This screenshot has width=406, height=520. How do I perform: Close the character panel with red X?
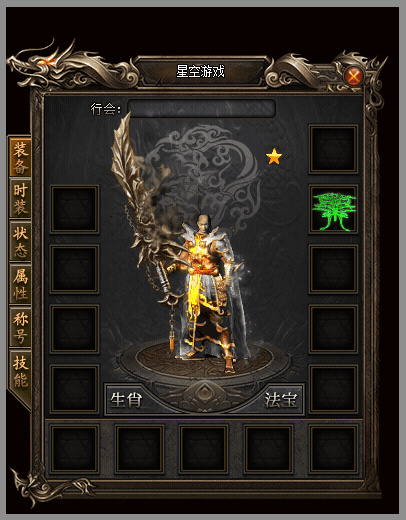[x=354, y=77]
